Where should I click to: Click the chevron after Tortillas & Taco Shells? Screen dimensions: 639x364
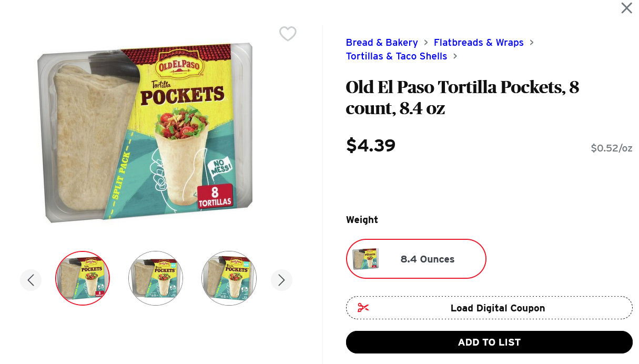pos(455,56)
